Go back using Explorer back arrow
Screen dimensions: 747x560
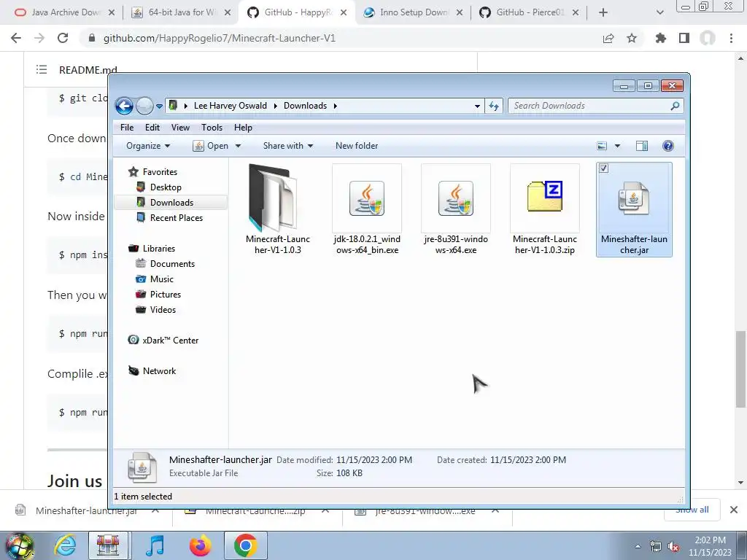[x=124, y=106]
